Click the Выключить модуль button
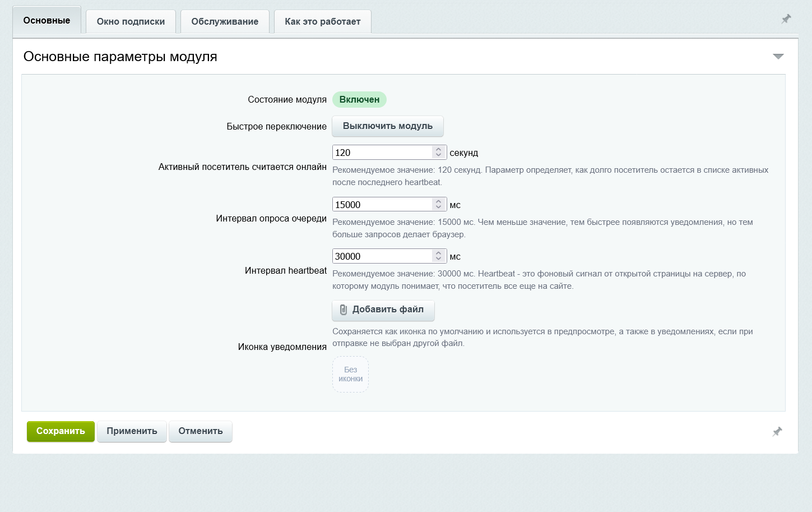The height and width of the screenshot is (512, 812). (x=388, y=126)
